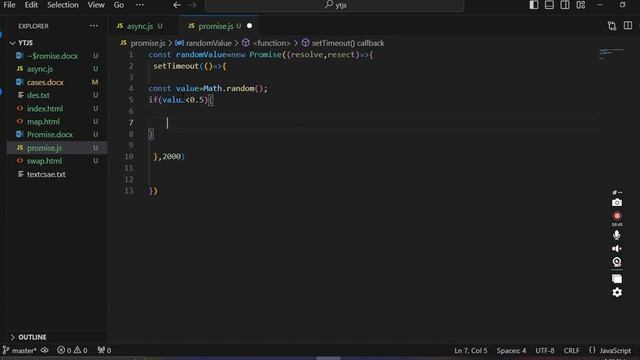Screen dimensions: 640x360
Task: Click the master branch status item
Action: (19, 350)
